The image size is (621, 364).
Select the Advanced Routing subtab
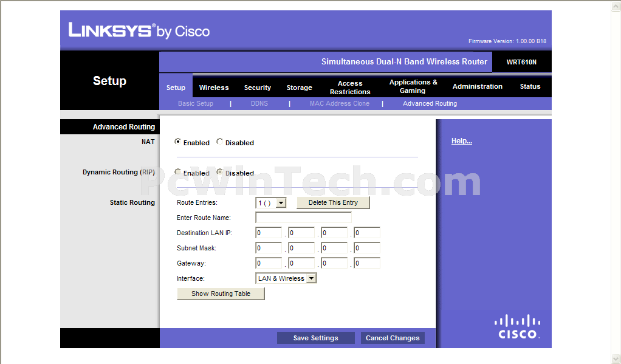(430, 103)
